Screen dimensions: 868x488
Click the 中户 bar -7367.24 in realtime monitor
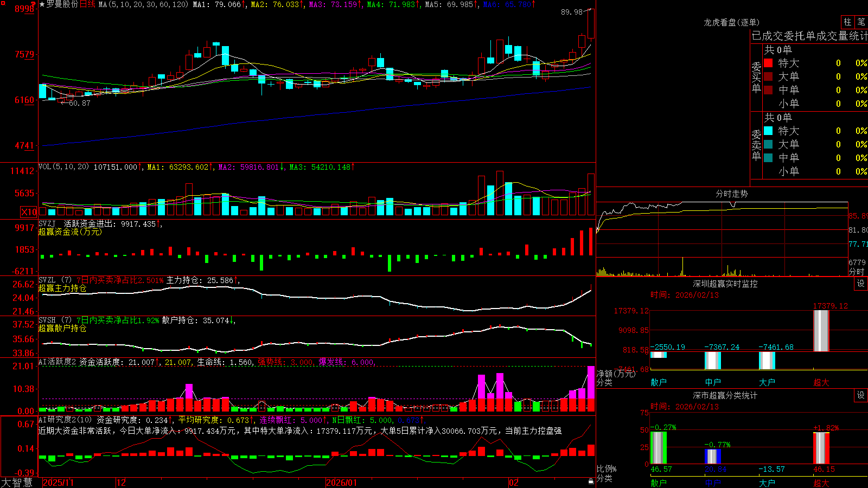(713, 361)
